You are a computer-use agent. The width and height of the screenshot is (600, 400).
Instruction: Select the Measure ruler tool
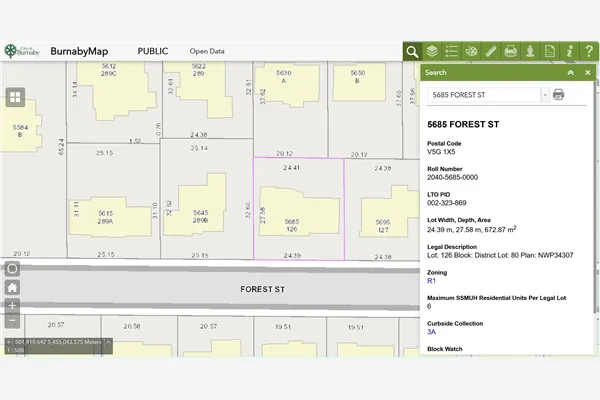pyautogui.click(x=490, y=51)
